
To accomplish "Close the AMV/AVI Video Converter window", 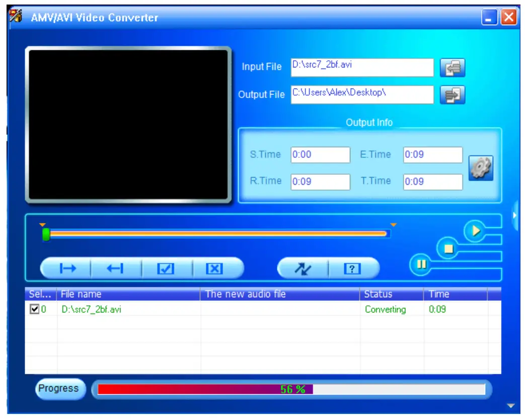I will [x=509, y=17].
